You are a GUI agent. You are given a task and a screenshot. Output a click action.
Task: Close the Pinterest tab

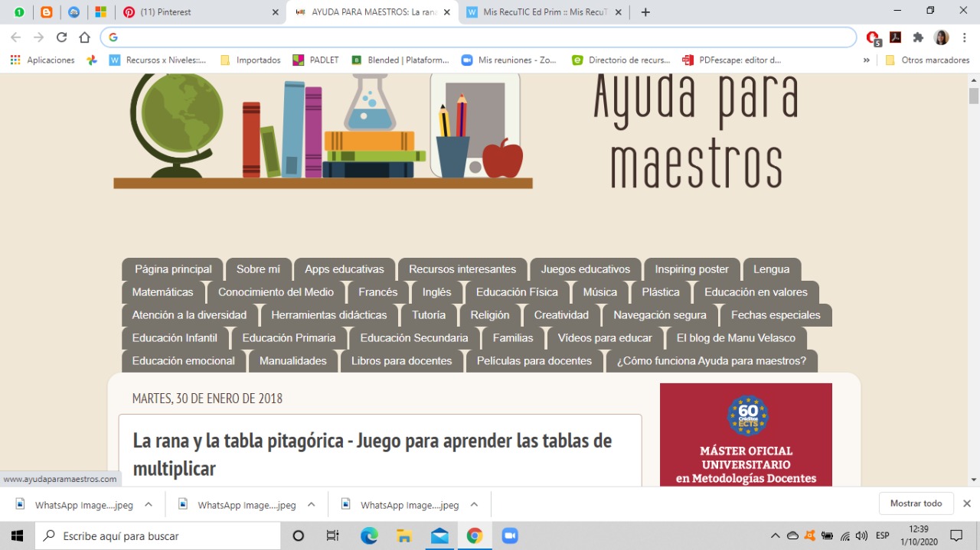[276, 12]
